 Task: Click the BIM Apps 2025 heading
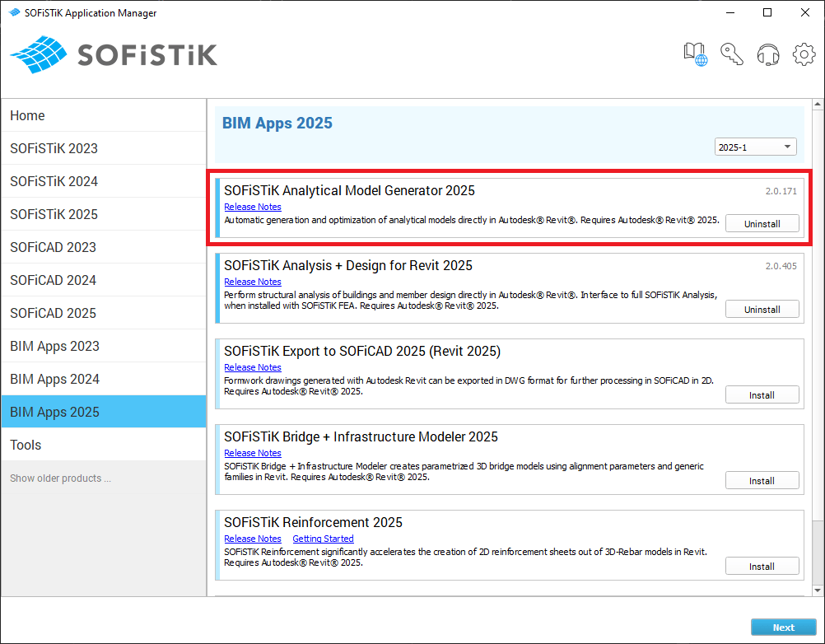(x=277, y=124)
